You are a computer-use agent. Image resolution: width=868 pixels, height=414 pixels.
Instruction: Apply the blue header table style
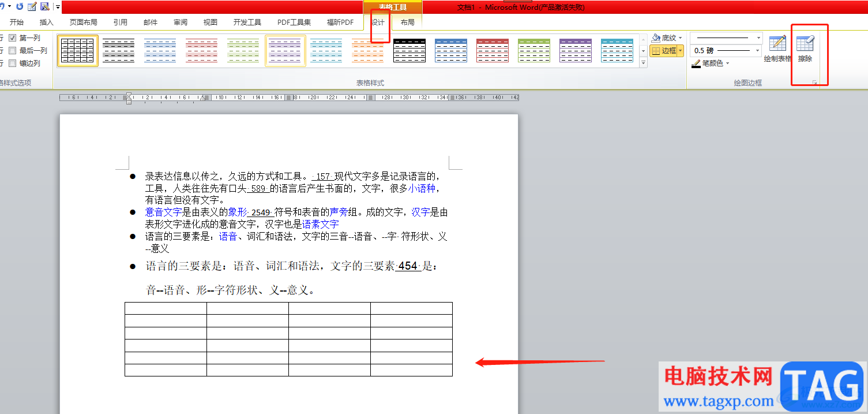[x=451, y=51]
